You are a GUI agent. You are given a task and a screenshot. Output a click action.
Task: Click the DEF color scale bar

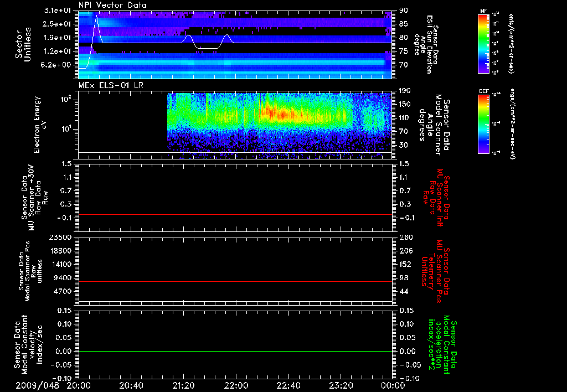[483, 124]
